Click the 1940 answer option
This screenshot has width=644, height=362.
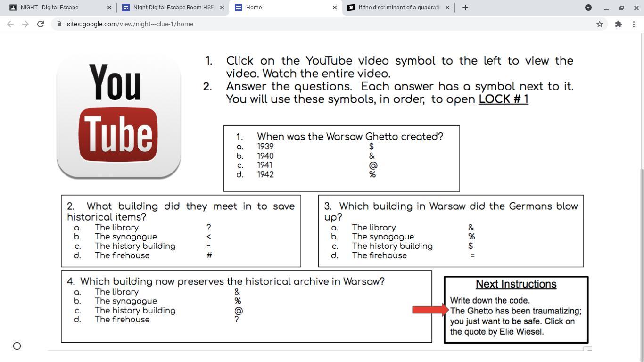point(265,156)
